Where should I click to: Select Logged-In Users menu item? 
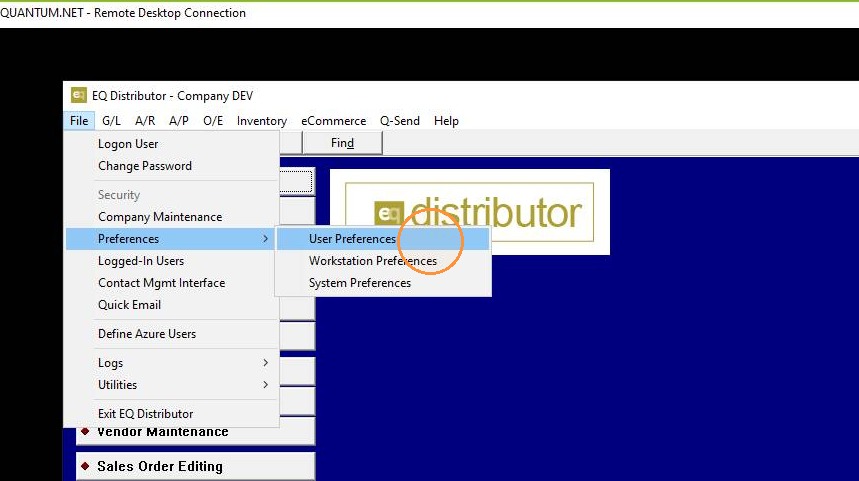point(171,261)
